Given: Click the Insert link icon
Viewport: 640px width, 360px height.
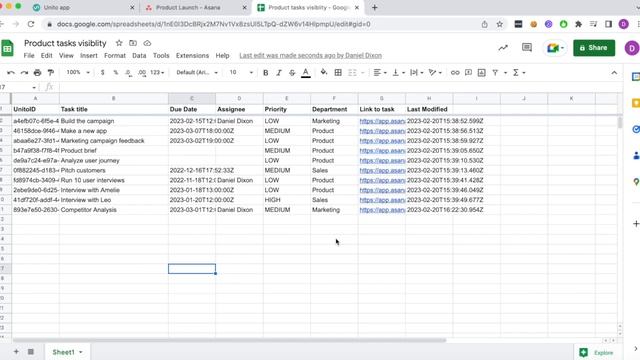Looking at the screenshot, I should 455,73.
